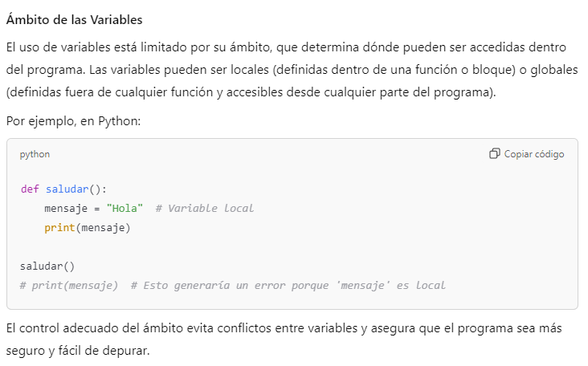Click the "print" keyword inside the function
588x366 pixels.
point(59,228)
